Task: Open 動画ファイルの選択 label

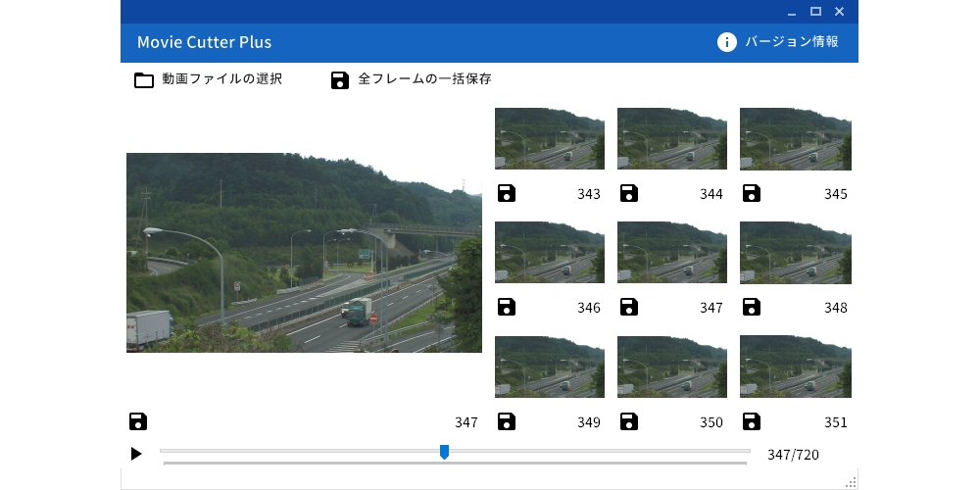Action: pos(221,79)
